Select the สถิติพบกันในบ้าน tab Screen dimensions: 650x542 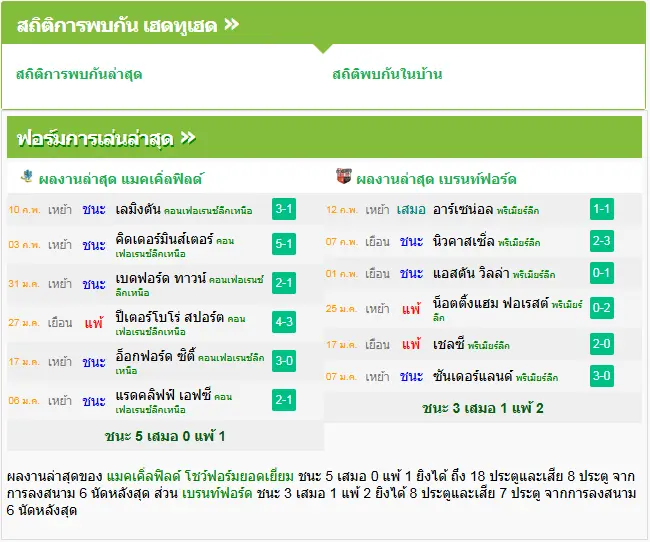pyautogui.click(x=387, y=74)
